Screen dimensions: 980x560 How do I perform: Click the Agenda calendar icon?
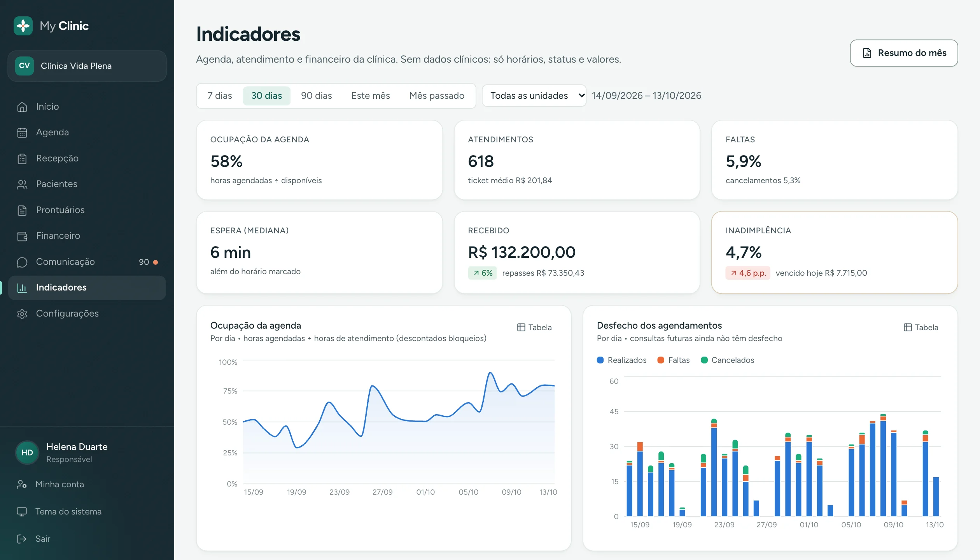(22, 133)
